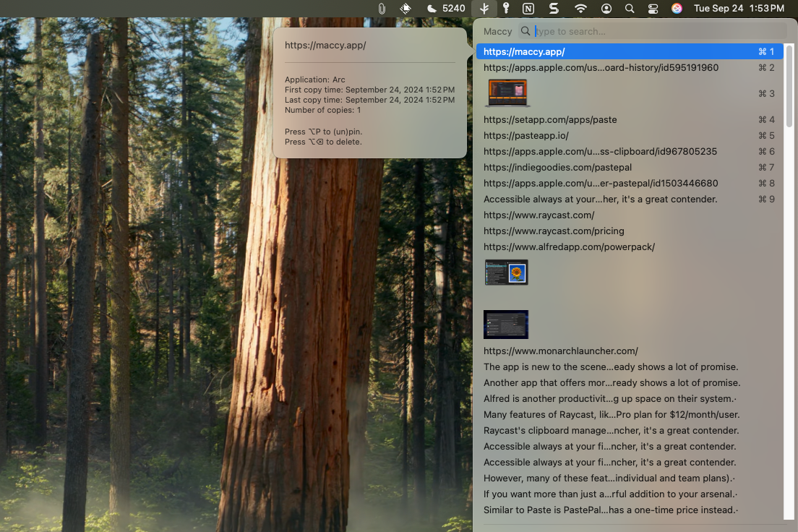The image size is (798, 532).
Task: Select the https://pasteapp.io/ entry
Action: tap(630, 135)
